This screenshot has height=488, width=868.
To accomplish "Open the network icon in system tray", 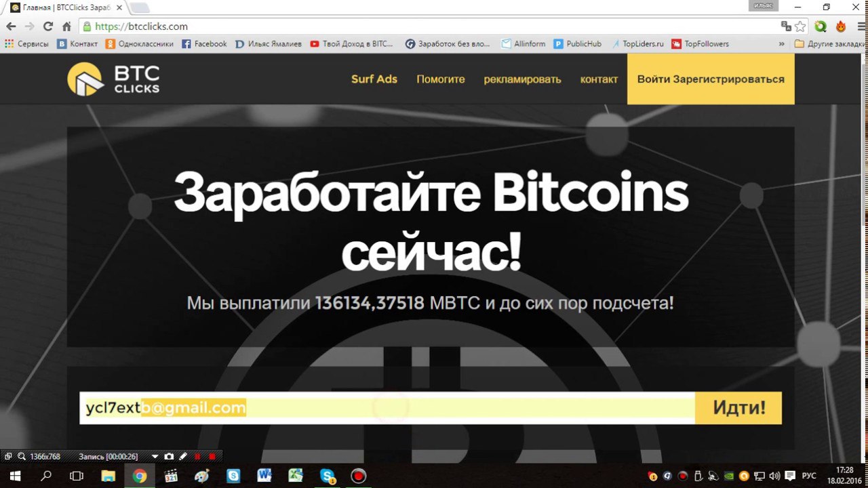I will (760, 476).
